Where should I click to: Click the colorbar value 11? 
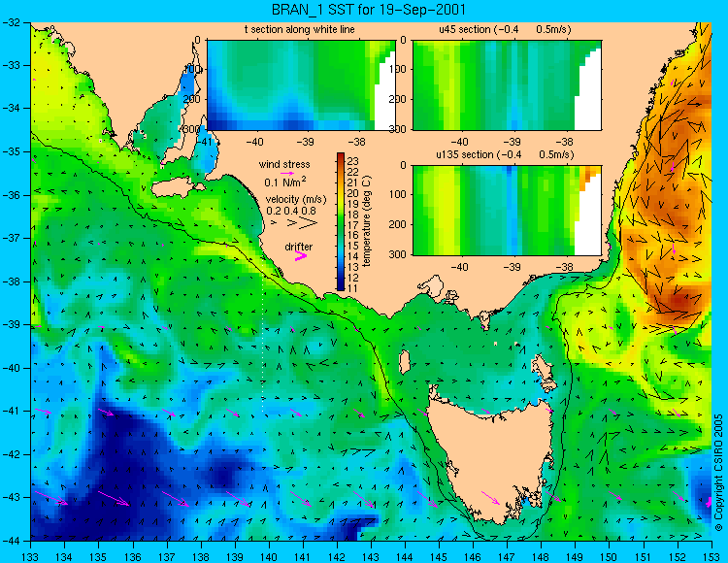[x=353, y=288]
